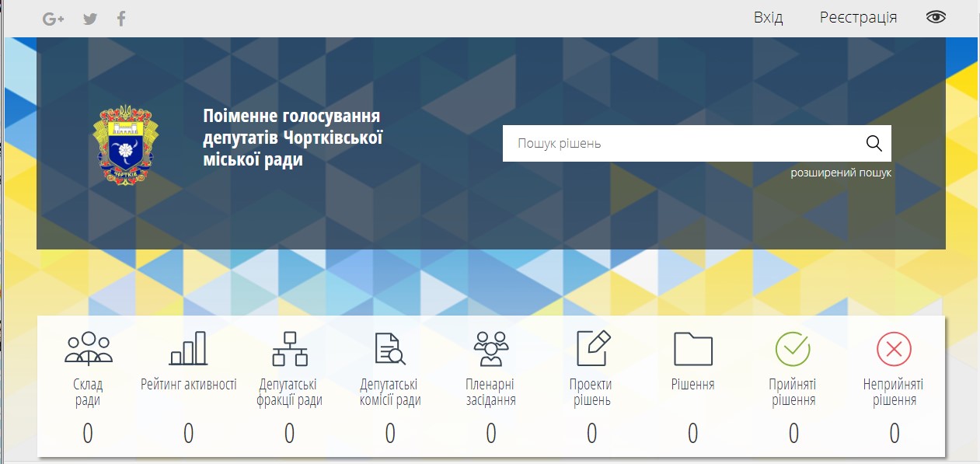This screenshot has width=980, height=464.
Task: Select Депутатські фракції ради hierarchy icon
Action: point(289,348)
